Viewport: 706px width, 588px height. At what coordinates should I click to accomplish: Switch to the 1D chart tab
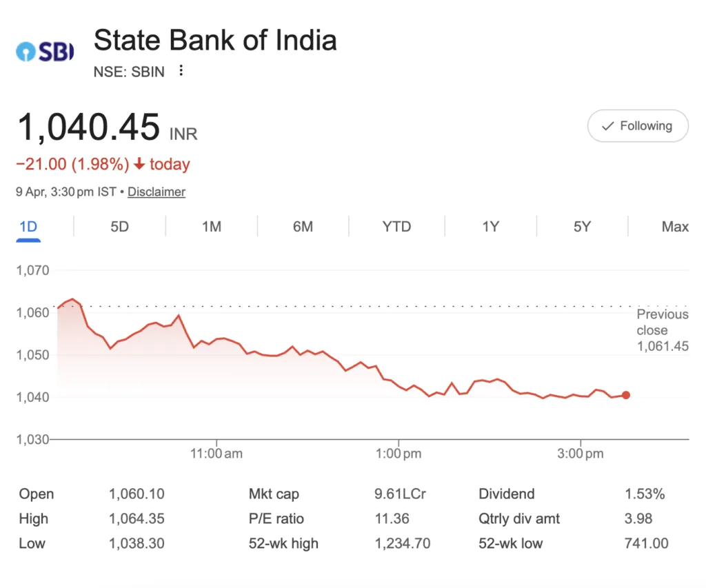28,226
